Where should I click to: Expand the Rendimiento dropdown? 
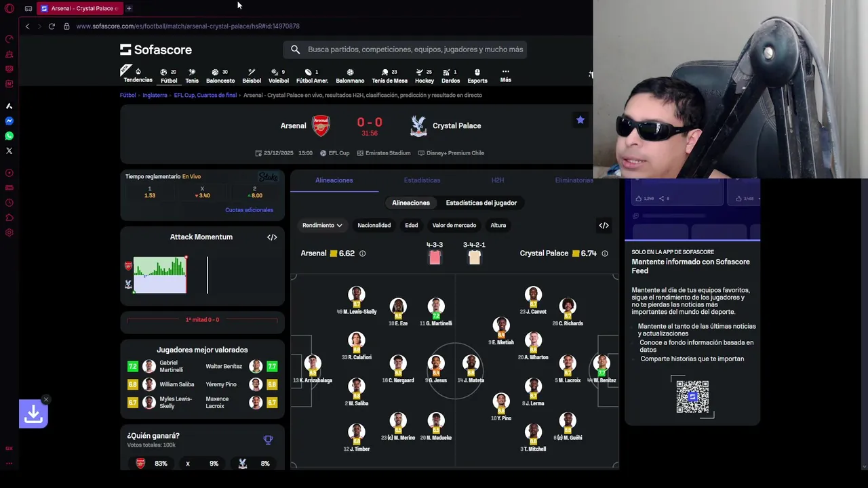point(322,226)
